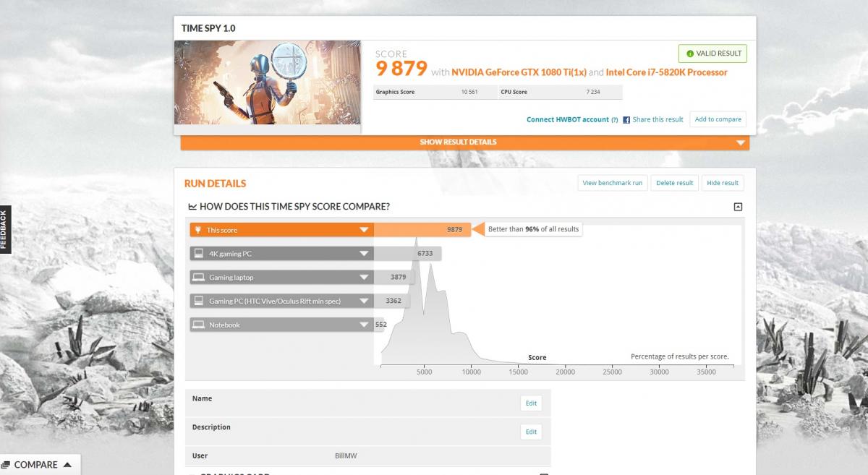Click the Time Spy 1.0 heading
This screenshot has width=868, height=475.
pos(208,28)
